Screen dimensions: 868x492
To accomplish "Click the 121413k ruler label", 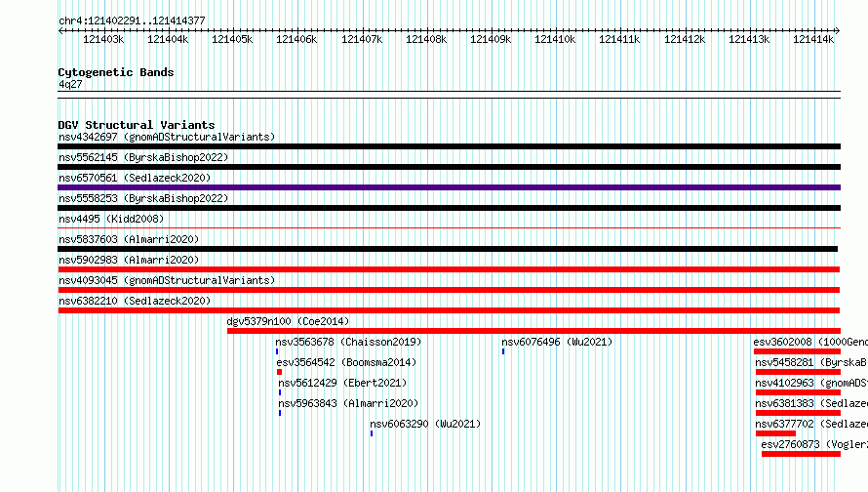I will [749, 39].
